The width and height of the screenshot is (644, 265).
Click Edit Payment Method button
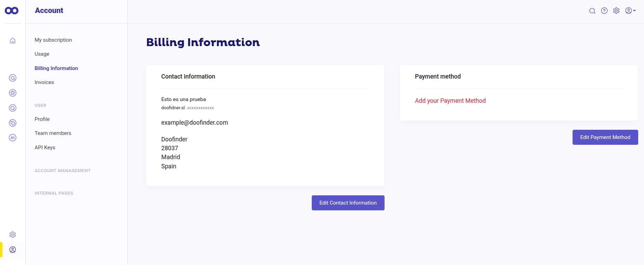click(605, 137)
